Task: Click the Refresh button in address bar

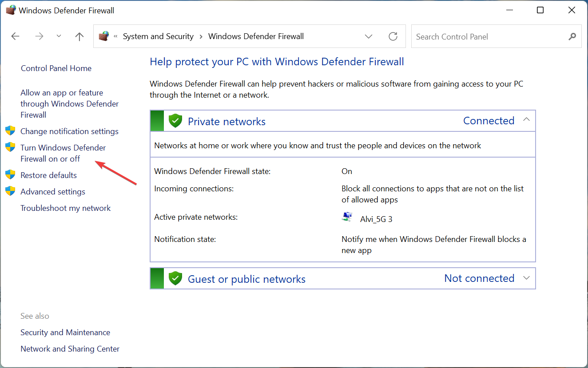Action: click(393, 36)
